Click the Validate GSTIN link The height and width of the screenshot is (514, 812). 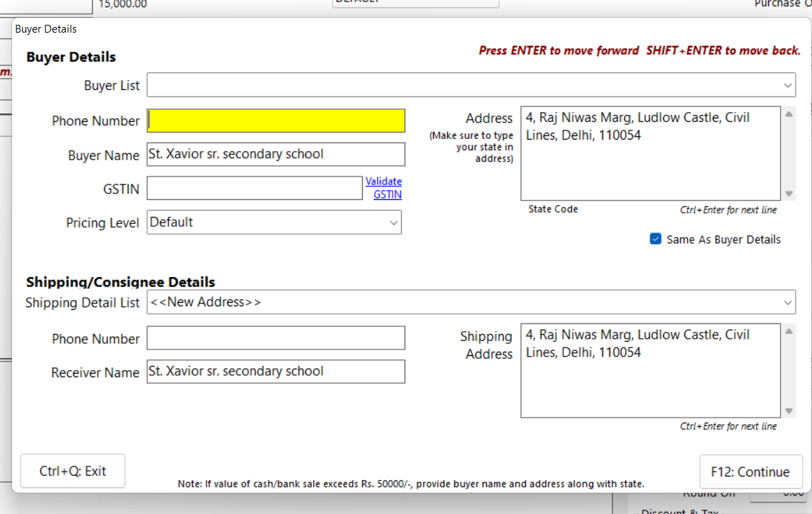tap(384, 188)
